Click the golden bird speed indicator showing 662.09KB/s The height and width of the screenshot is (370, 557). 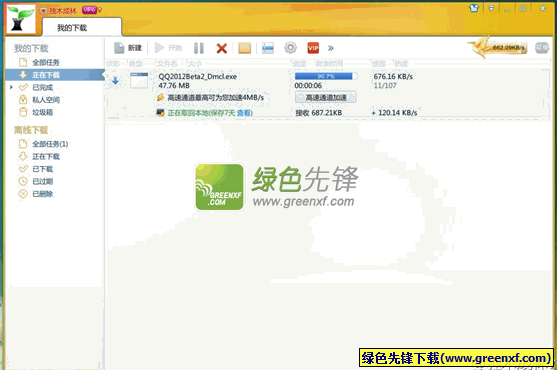click(499, 47)
